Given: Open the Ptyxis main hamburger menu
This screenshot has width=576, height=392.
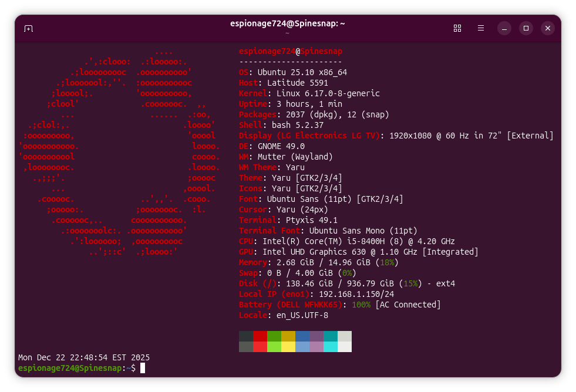Looking at the screenshot, I should (x=481, y=28).
